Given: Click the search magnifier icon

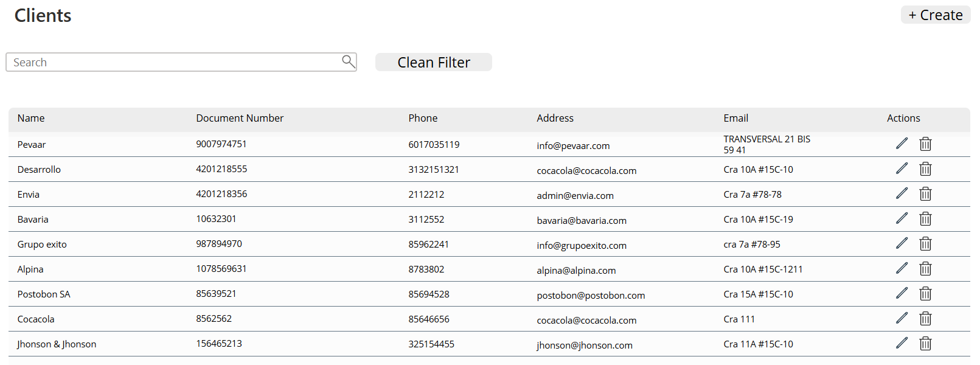Looking at the screenshot, I should [x=348, y=61].
